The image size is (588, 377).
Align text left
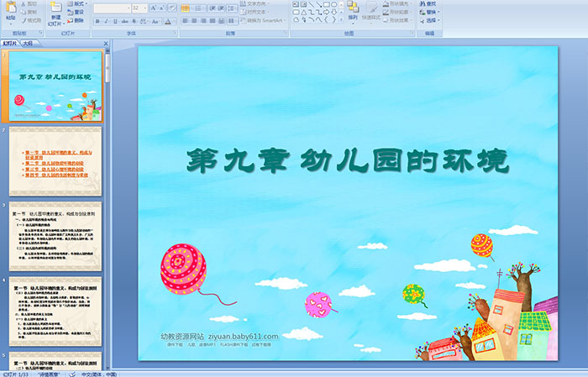coord(185,21)
